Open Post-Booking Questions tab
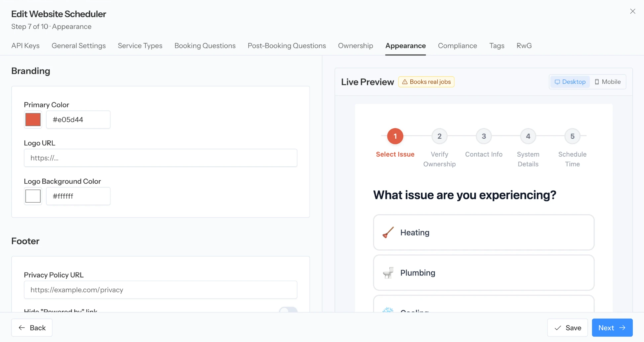The image size is (644, 342). pos(287,46)
